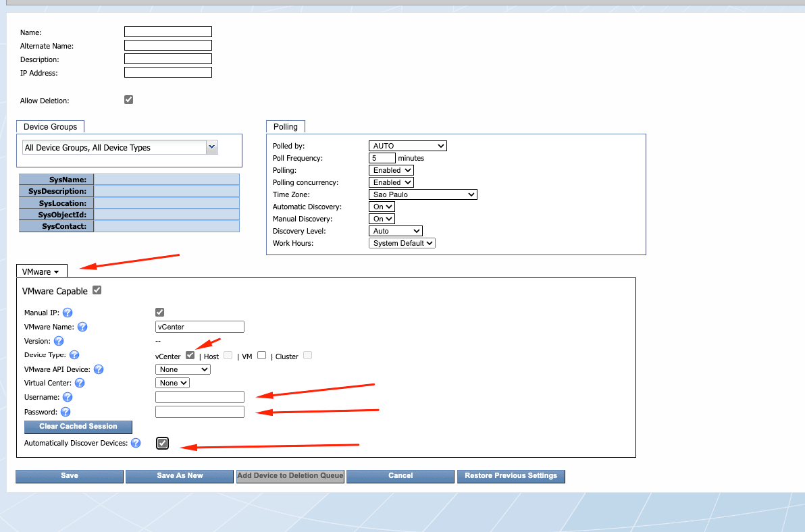Click help icon next to Manual IP
The height and width of the screenshot is (532, 805).
(68, 313)
